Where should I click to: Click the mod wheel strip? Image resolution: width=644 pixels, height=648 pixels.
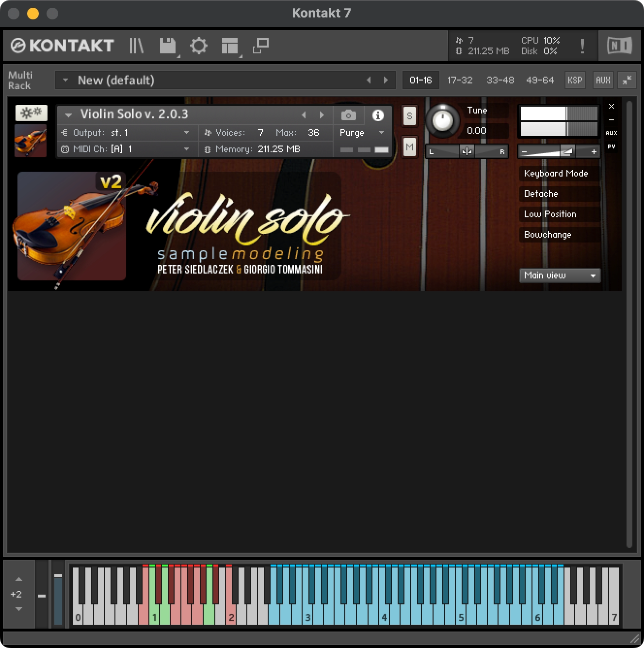pyautogui.click(x=58, y=594)
